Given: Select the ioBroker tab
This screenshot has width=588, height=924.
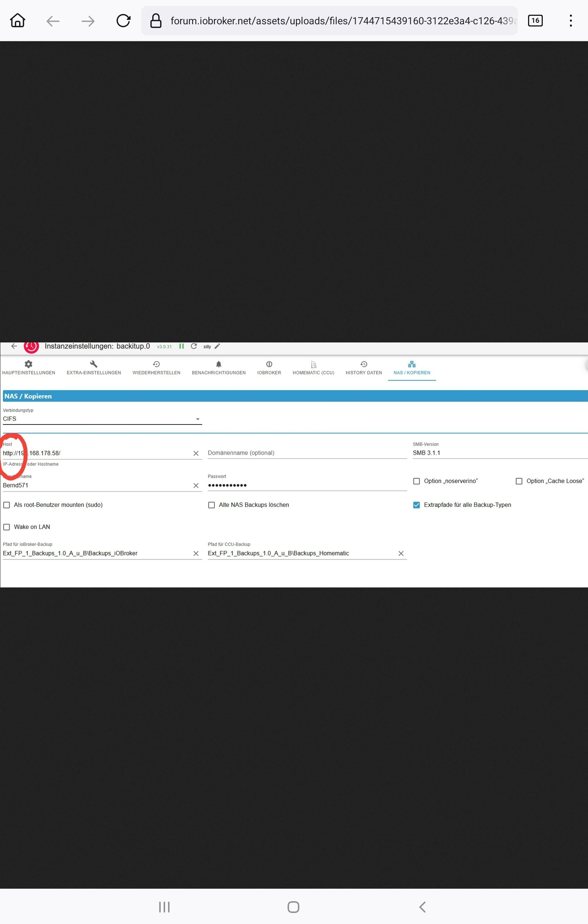Looking at the screenshot, I should point(269,367).
